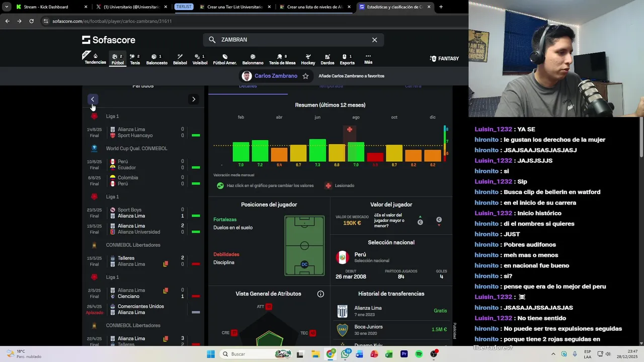Click Carlos Zambrano name in header
Screen dimensions: 644x362
coord(276,76)
